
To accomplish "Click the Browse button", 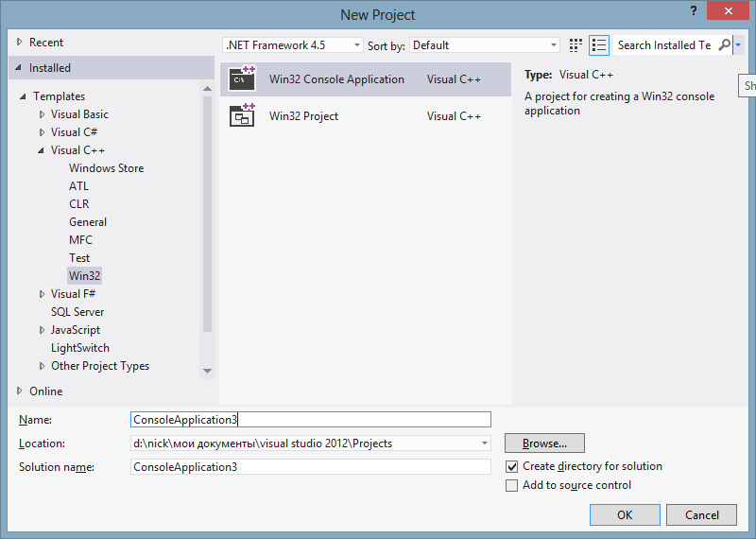I will point(545,443).
